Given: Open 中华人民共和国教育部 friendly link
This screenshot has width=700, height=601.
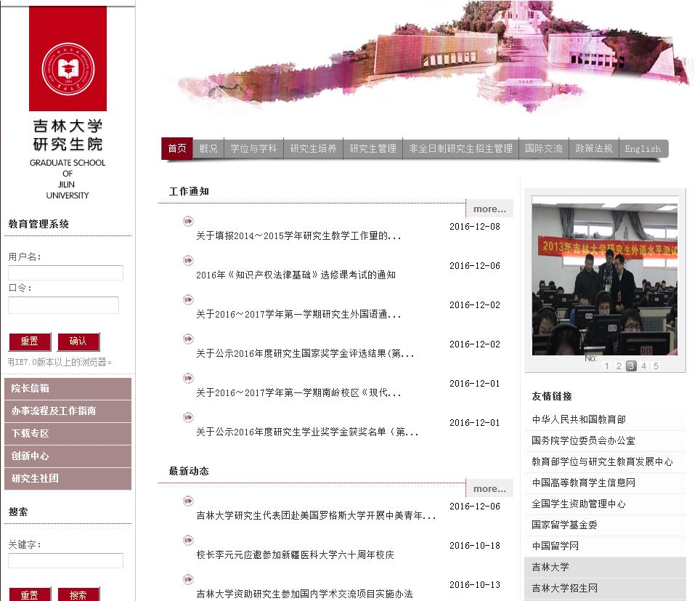Looking at the screenshot, I should (579, 419).
